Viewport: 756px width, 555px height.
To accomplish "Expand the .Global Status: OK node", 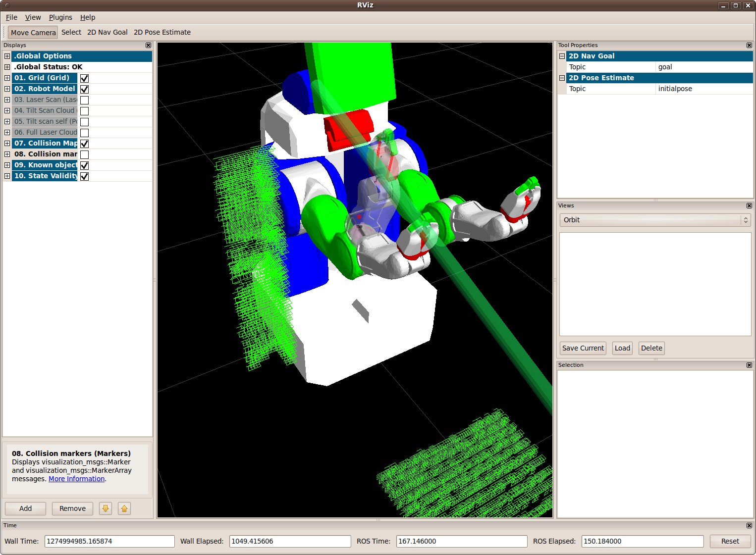I will [x=7, y=67].
